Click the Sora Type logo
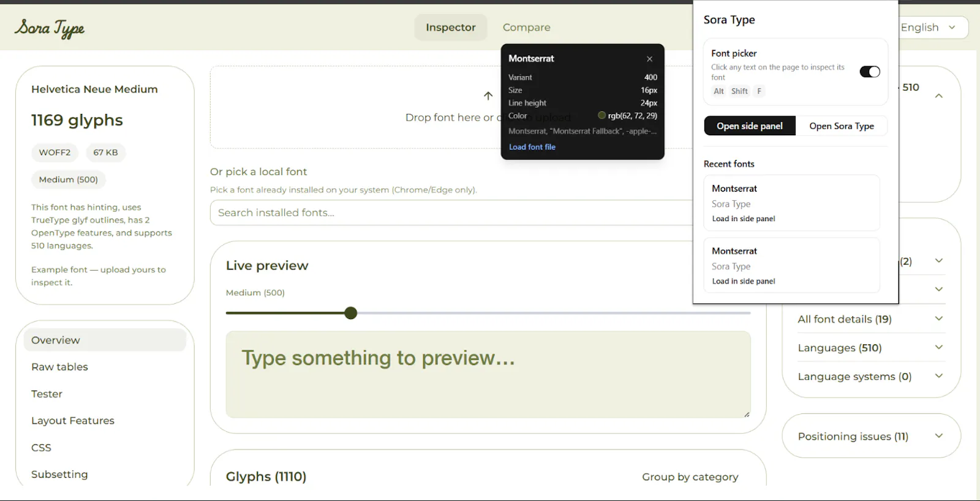This screenshot has width=980, height=501. pyautogui.click(x=50, y=28)
